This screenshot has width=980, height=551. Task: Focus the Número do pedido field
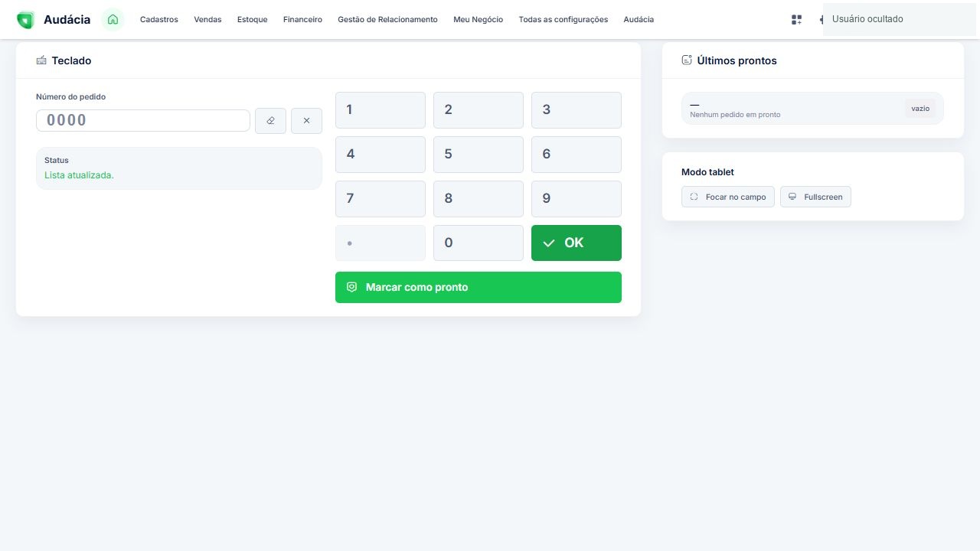tap(143, 120)
